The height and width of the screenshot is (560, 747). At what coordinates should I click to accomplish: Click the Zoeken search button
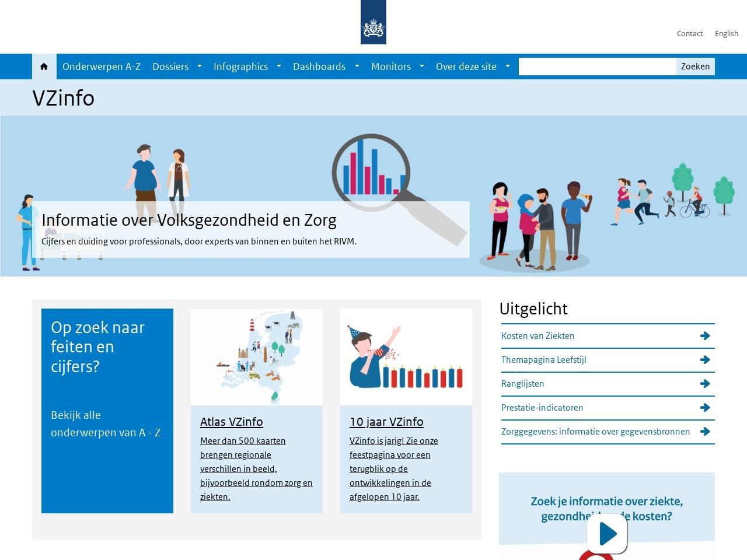[x=696, y=66]
